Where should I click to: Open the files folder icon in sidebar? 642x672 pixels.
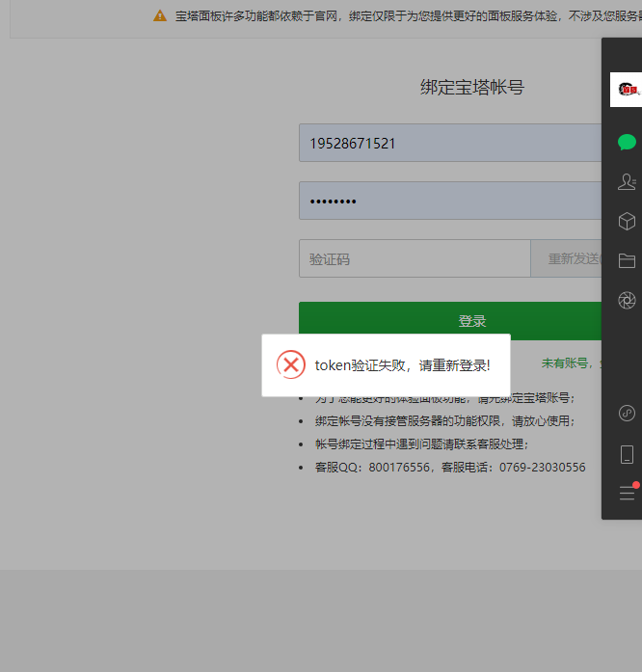627,260
